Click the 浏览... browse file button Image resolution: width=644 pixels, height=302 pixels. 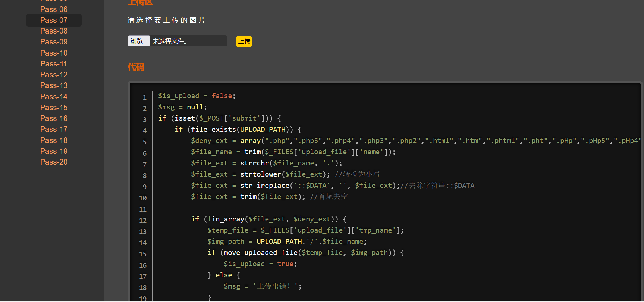click(139, 41)
